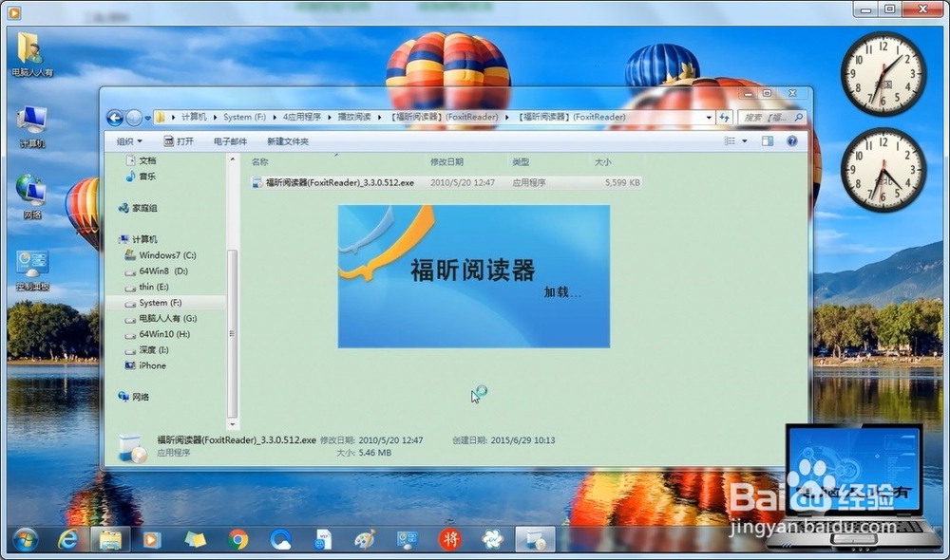The image size is (950, 560).
Task: Click the navigation pane scroll up arrow
Action: (x=232, y=159)
